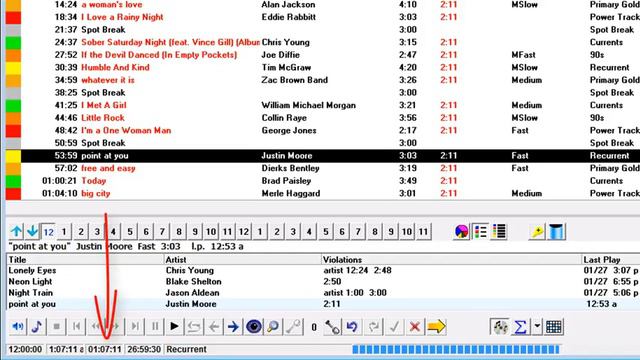The height and width of the screenshot is (360, 640).
Task: Click the yellow highlighter wand icon
Action: pos(537,232)
